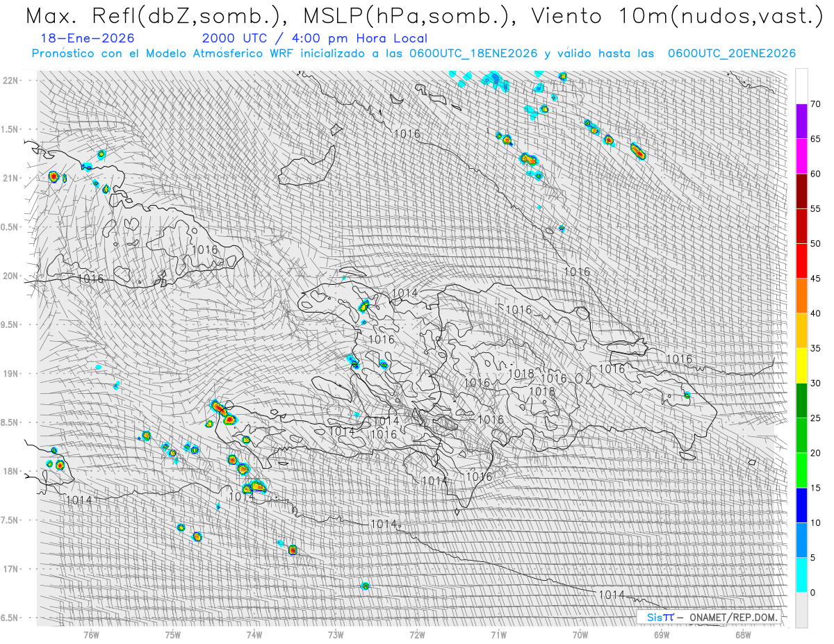Click the '68W' longitude label
834x644 pixels.
point(742,635)
